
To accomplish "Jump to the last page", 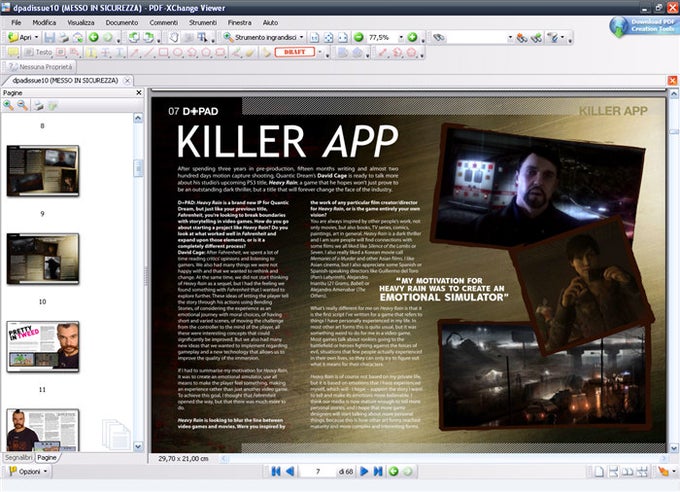I will click(x=379, y=472).
